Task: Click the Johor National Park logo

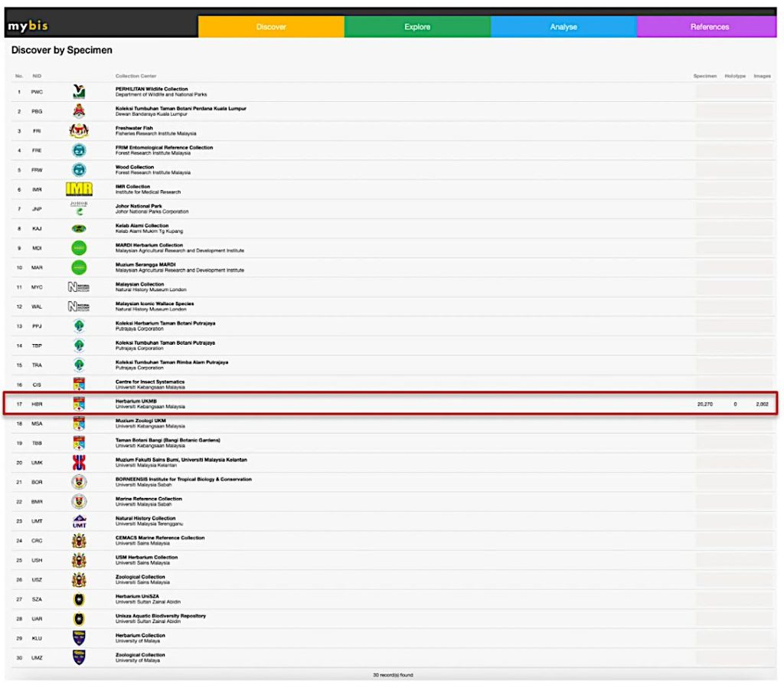Action: point(79,208)
